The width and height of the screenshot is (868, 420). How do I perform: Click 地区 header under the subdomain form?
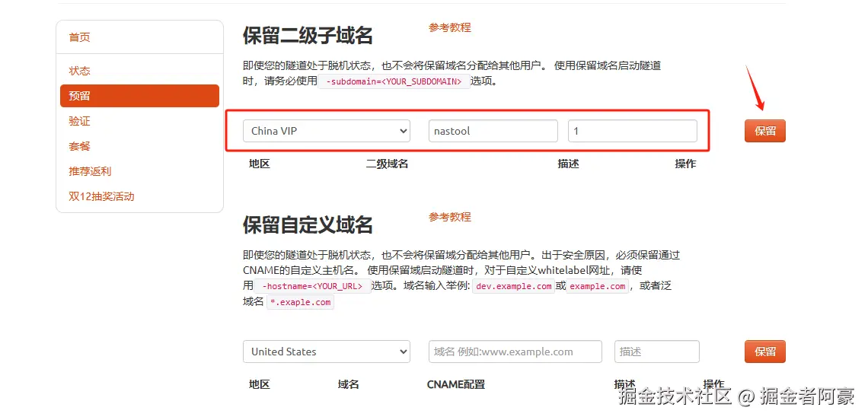click(259, 164)
